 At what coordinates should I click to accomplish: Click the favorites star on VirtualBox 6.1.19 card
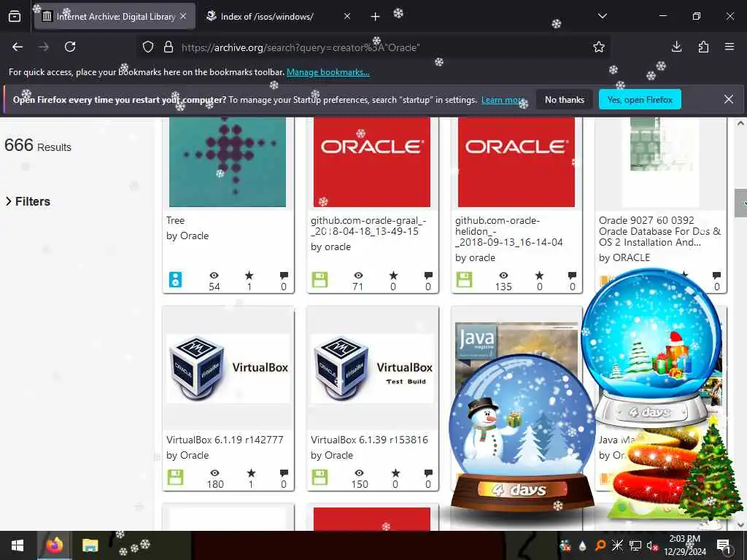click(x=251, y=472)
